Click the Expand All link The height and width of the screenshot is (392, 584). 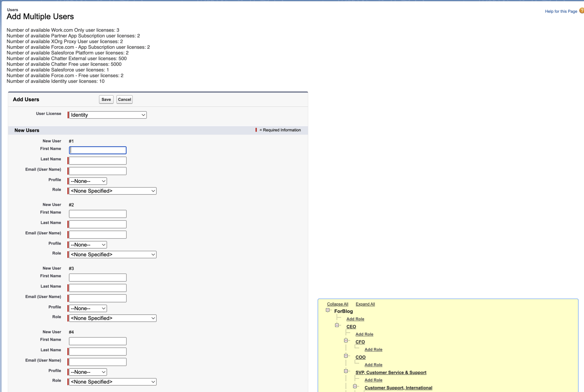[x=365, y=304]
